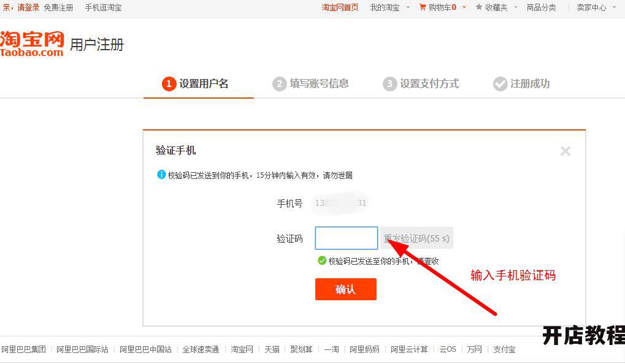Expand the 卖家中心 dropdown arrow
Viewport: 625px width, 364px height.
tap(614, 7)
